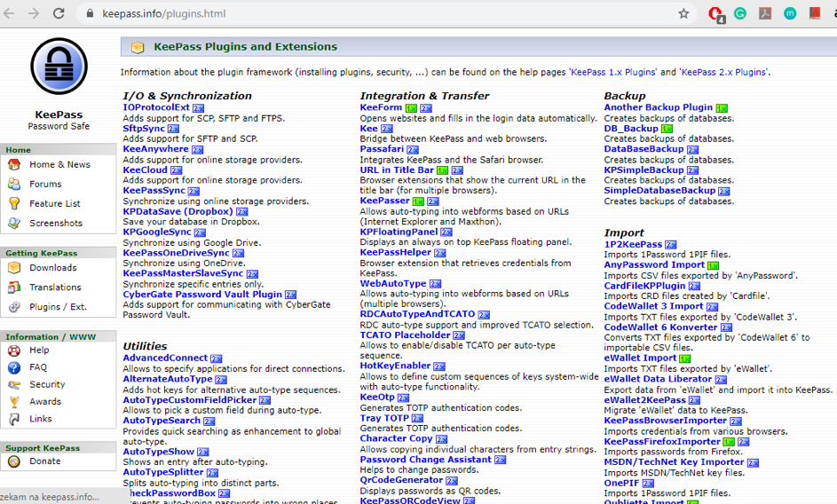Open the AnyPassword Import link
This screenshot has width=837, height=504.
pos(654,264)
